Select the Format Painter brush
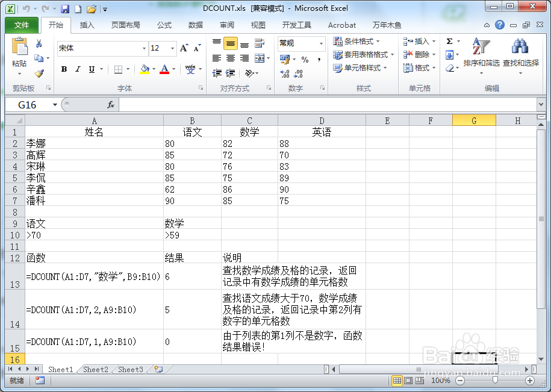This screenshot has width=551, height=392. point(39,73)
